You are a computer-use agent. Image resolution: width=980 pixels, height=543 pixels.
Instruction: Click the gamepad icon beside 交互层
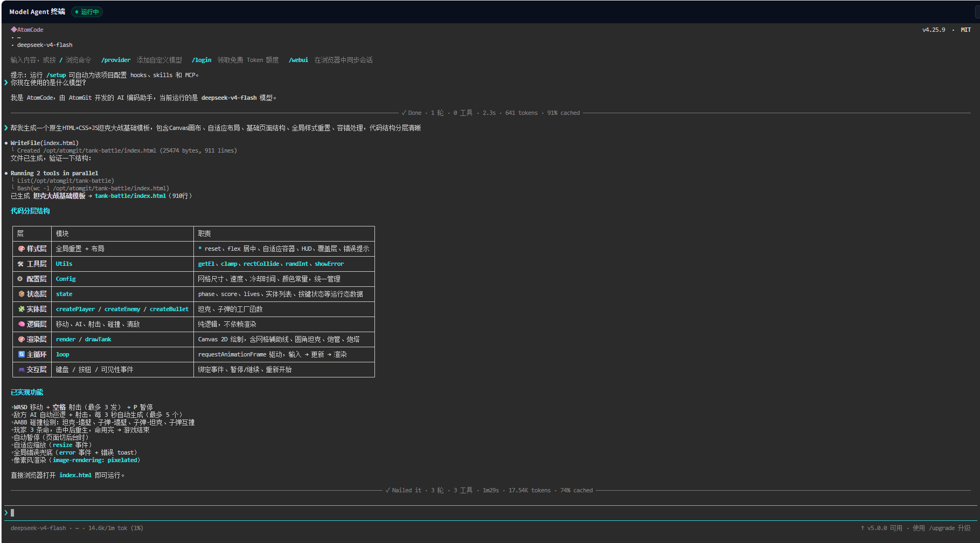[x=21, y=369]
